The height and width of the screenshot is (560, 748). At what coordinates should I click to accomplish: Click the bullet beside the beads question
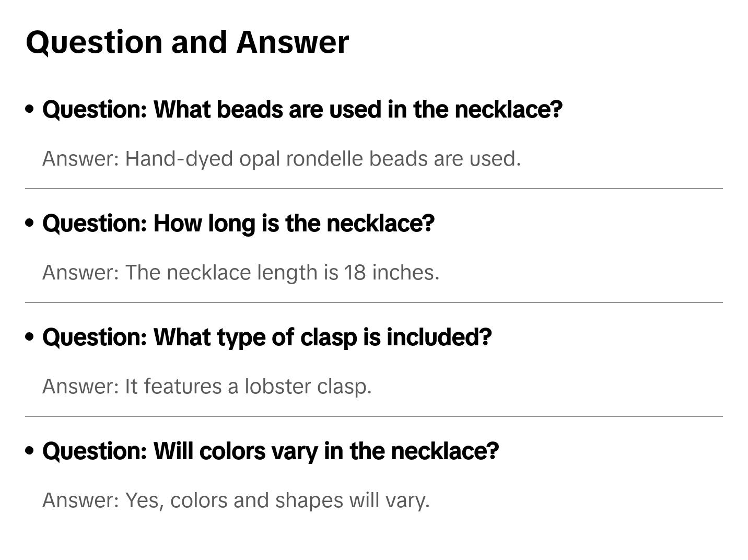pos(30,109)
